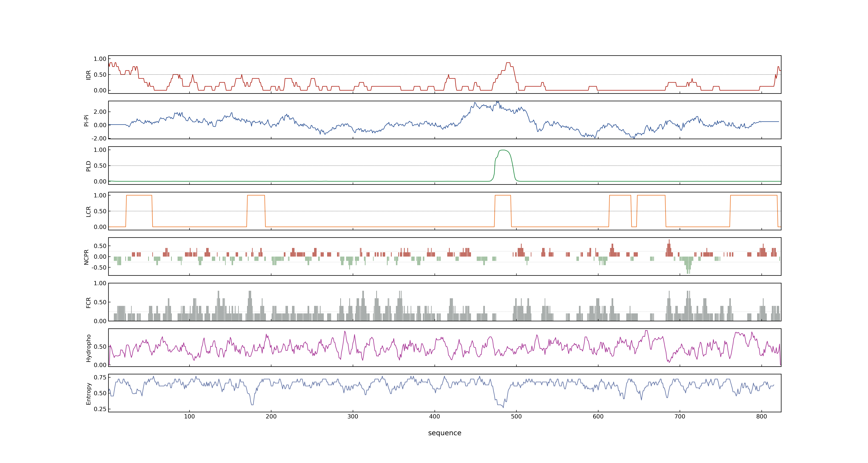Image resolution: width=868 pixels, height=463 pixels.
Task: Click the LCR plateau near position 480
Action: [x=503, y=195]
